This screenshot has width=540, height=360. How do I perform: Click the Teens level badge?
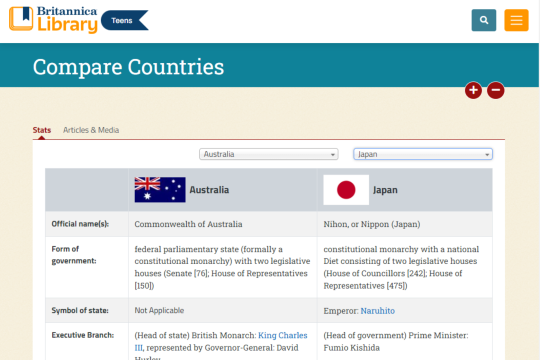coord(124,20)
